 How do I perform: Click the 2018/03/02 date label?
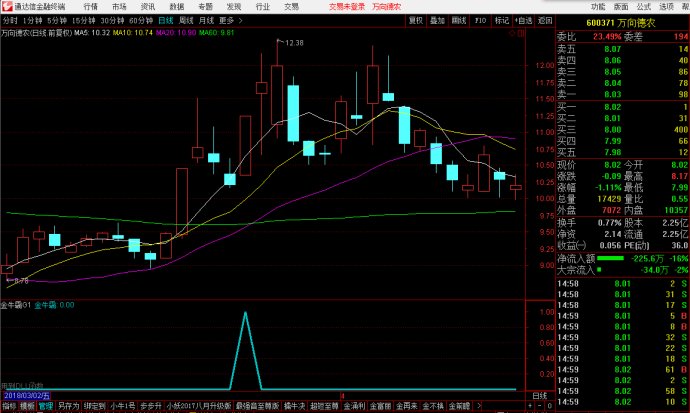coord(26,395)
